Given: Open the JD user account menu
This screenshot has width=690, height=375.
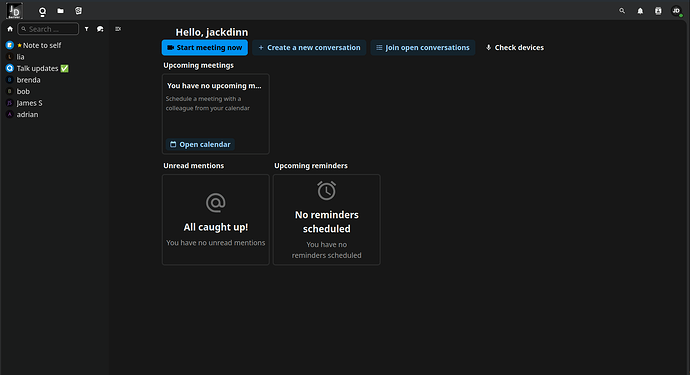Looking at the screenshot, I should [676, 11].
